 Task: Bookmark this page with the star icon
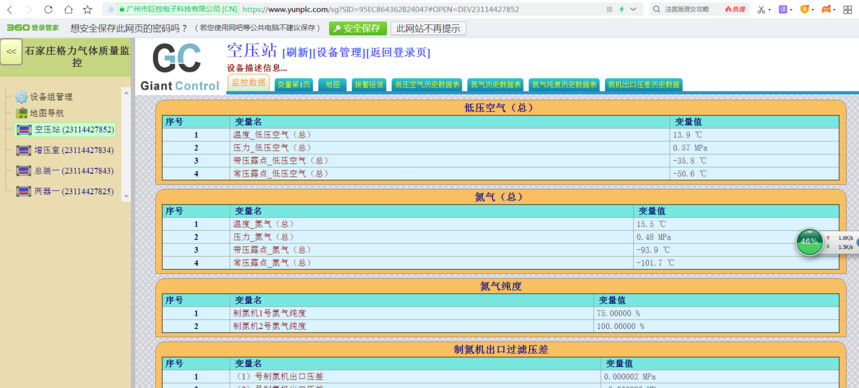88,9
